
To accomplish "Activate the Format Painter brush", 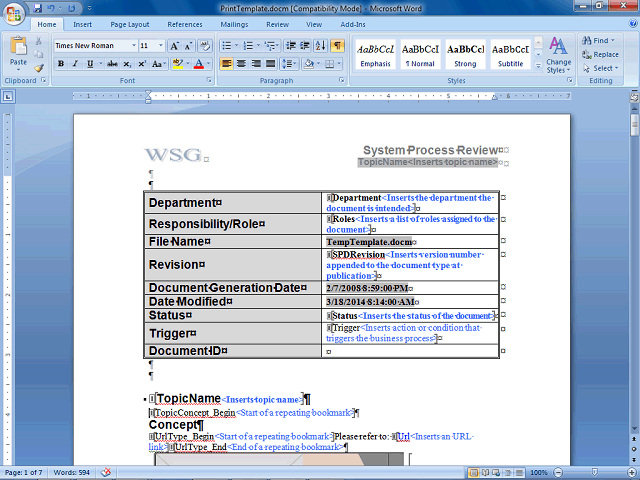I will coord(38,68).
